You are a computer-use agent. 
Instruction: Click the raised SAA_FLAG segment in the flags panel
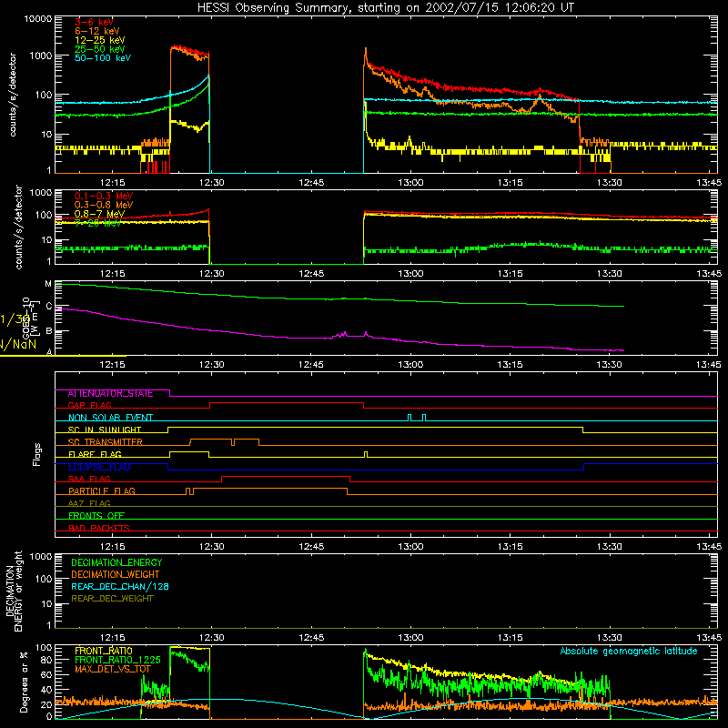[x=286, y=476]
